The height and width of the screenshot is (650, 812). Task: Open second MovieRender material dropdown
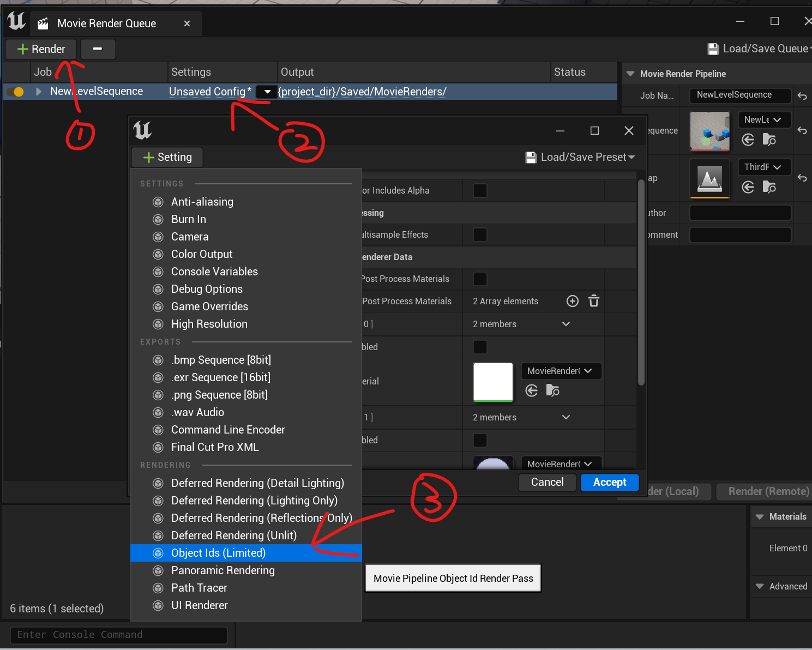pos(561,464)
